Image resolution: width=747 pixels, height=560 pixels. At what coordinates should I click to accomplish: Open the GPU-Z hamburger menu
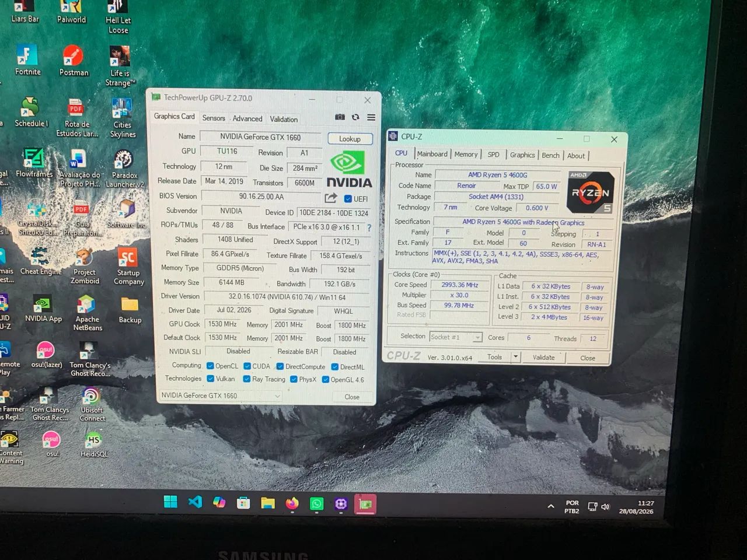pos(371,117)
